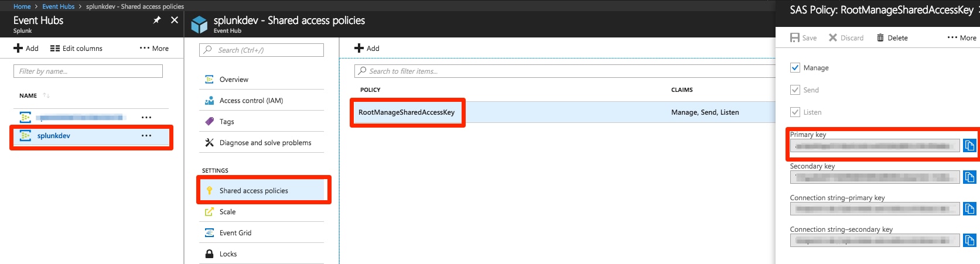Sort event hubs by Name column
This screenshot has width=980, height=264.
28,96
